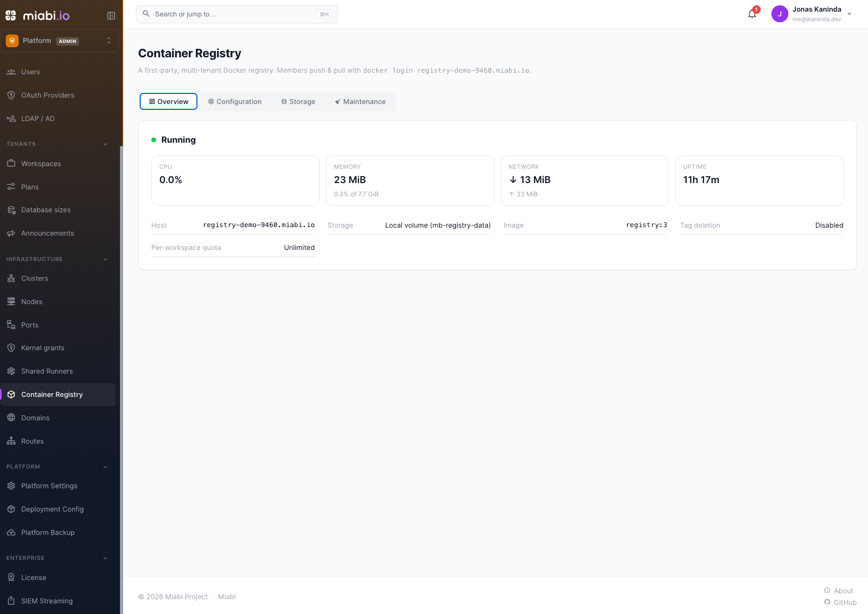
Task: Open Shared Runners page
Action: (58, 371)
